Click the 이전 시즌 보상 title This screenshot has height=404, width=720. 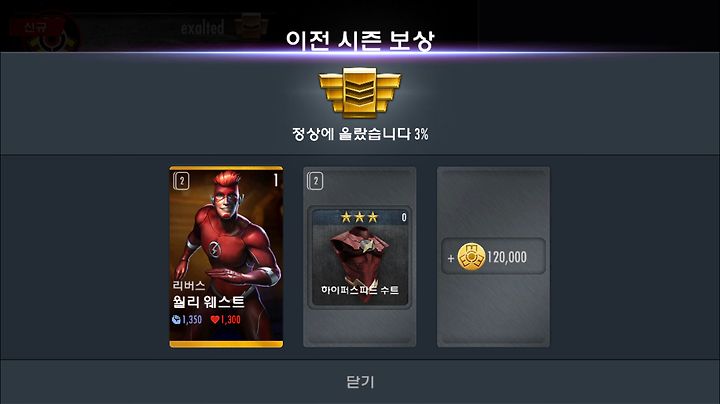360,40
